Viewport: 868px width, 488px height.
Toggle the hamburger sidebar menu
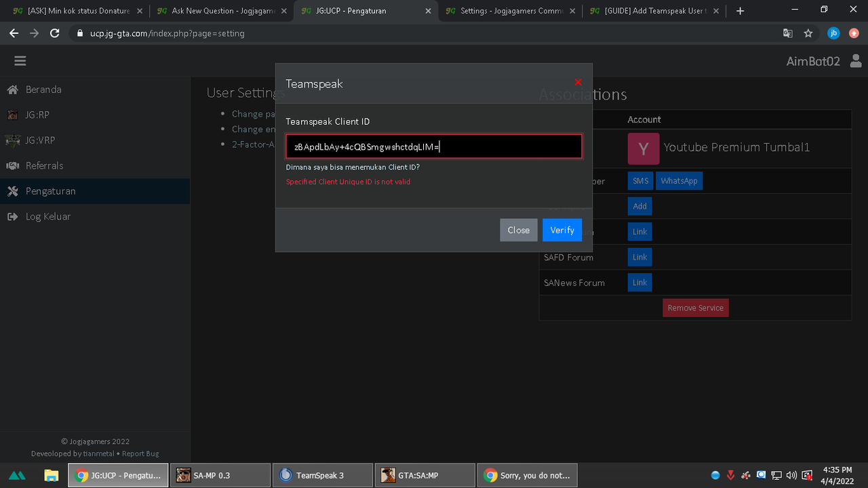click(x=20, y=61)
